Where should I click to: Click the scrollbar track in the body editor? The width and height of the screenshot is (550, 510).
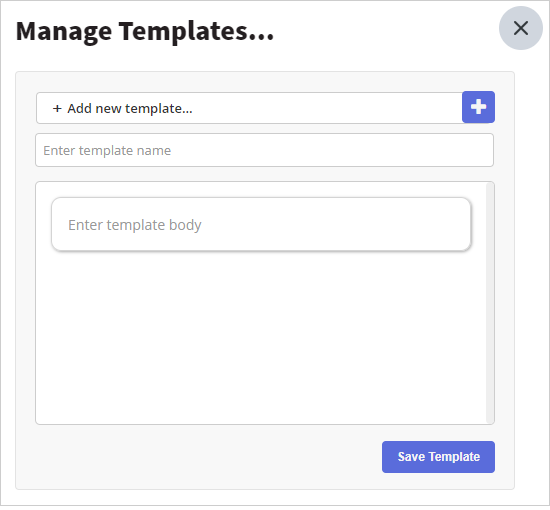[x=490, y=303]
